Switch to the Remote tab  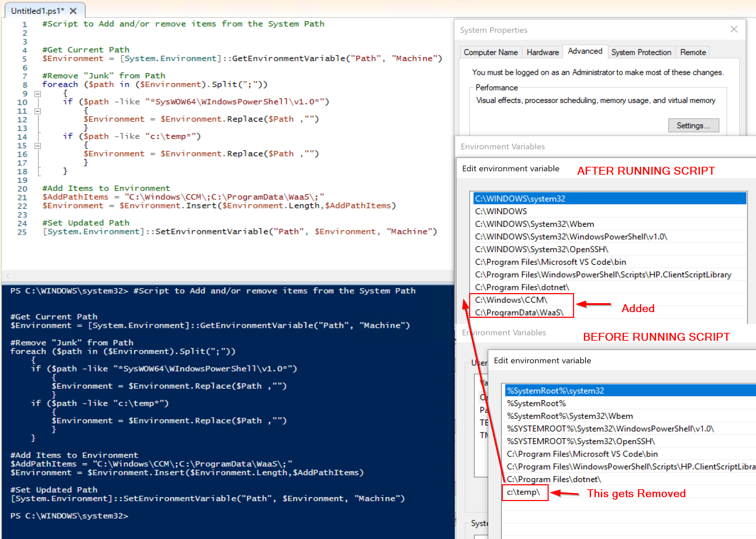(692, 52)
